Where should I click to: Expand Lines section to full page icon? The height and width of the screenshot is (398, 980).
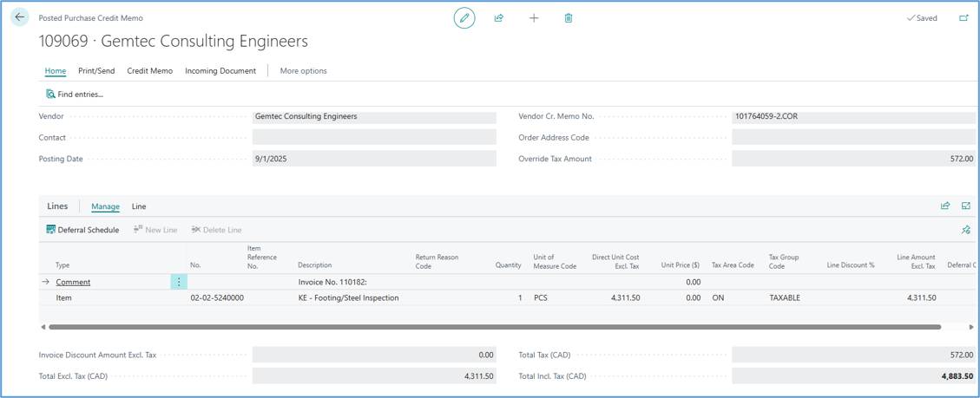click(x=965, y=206)
